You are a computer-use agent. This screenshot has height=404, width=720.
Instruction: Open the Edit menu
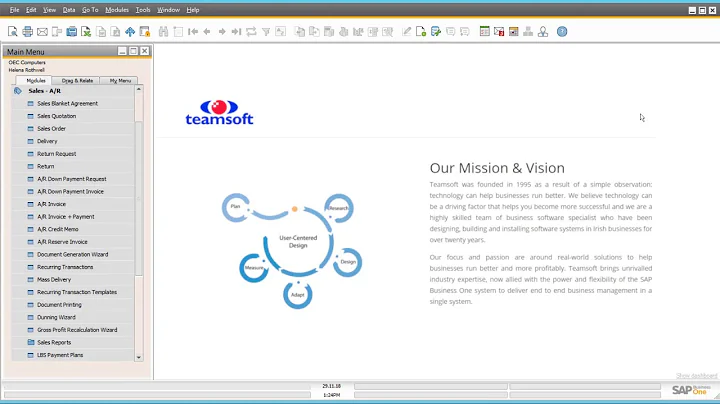pos(31,10)
